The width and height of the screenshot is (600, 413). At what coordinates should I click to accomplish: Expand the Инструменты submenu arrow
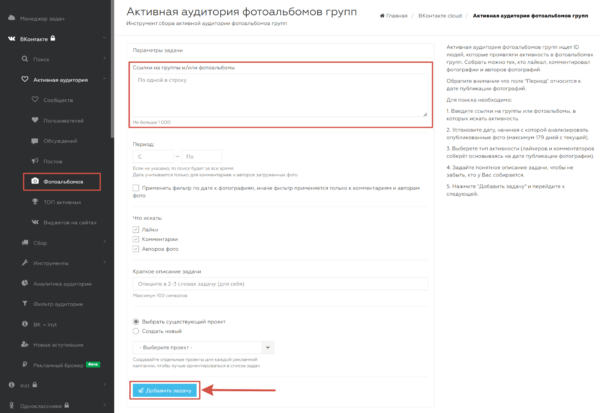point(104,262)
